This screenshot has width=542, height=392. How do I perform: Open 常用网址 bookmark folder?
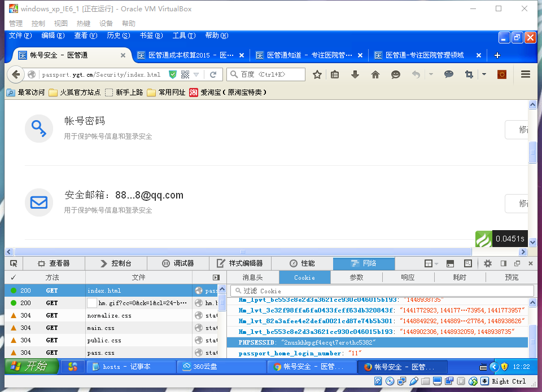click(166, 92)
